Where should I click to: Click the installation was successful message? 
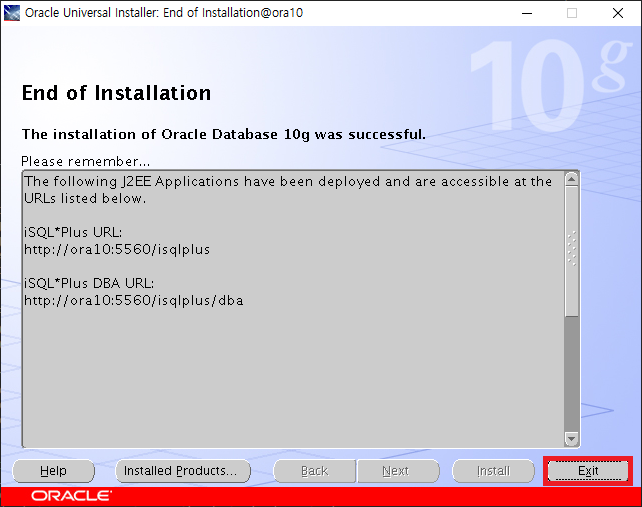pyautogui.click(x=224, y=134)
